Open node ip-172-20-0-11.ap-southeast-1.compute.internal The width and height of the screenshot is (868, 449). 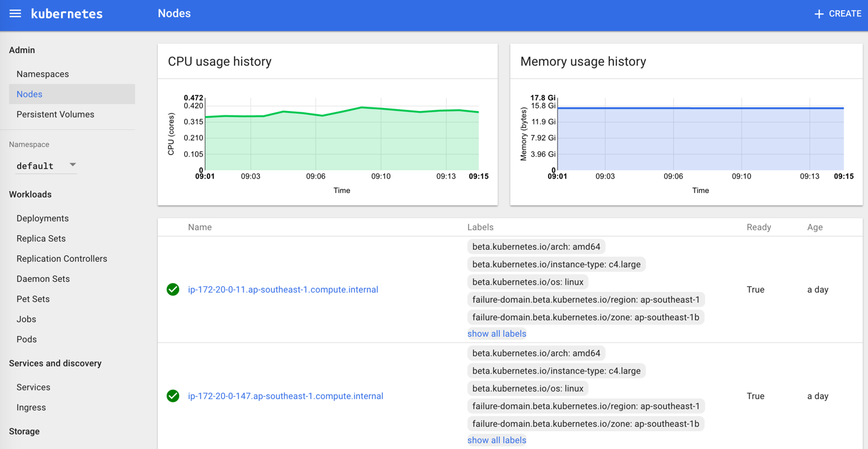(x=283, y=289)
